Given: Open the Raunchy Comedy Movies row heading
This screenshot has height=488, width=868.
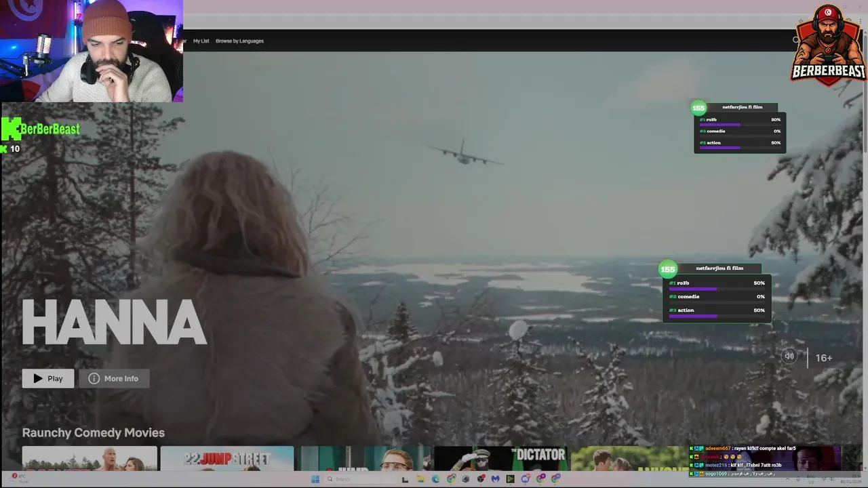Looking at the screenshot, I should 94,432.
